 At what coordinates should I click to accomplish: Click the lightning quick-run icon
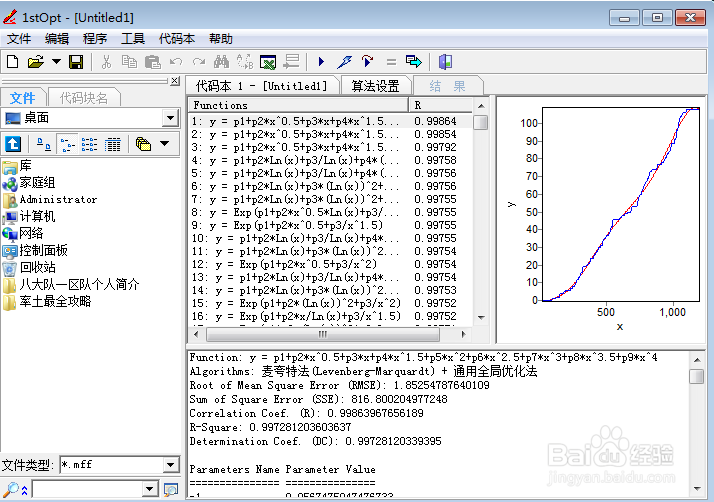(x=344, y=61)
